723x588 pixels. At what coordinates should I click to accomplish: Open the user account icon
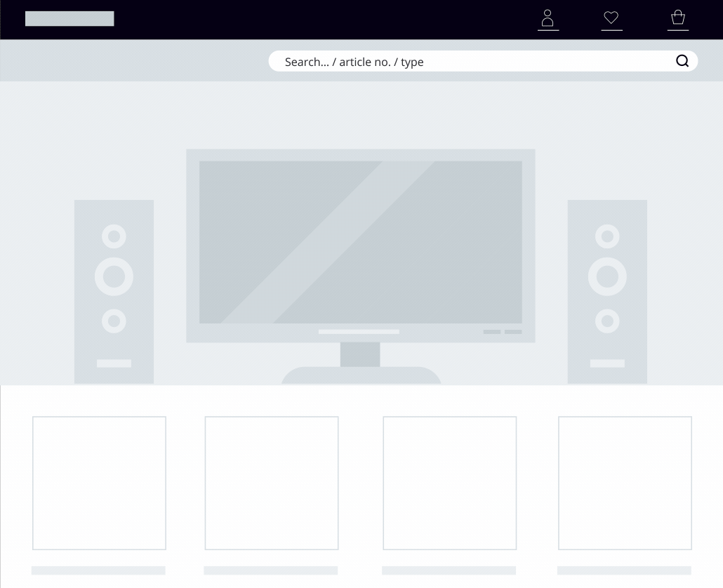(548, 20)
